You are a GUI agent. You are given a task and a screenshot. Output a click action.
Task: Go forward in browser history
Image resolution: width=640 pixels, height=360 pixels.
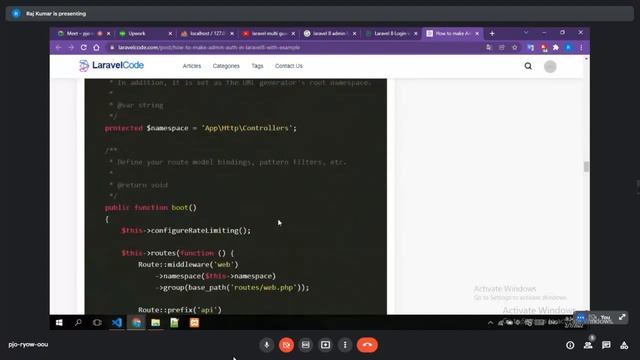(71, 47)
